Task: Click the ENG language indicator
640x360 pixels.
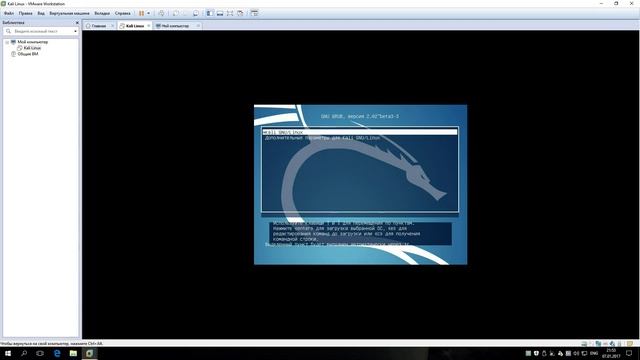Action: (594, 353)
